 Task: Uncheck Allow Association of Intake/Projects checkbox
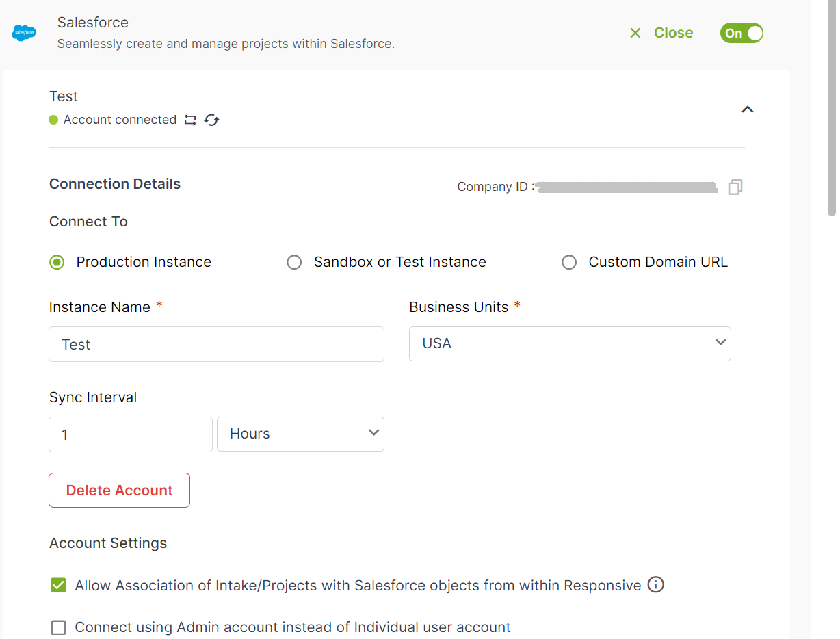pos(59,586)
